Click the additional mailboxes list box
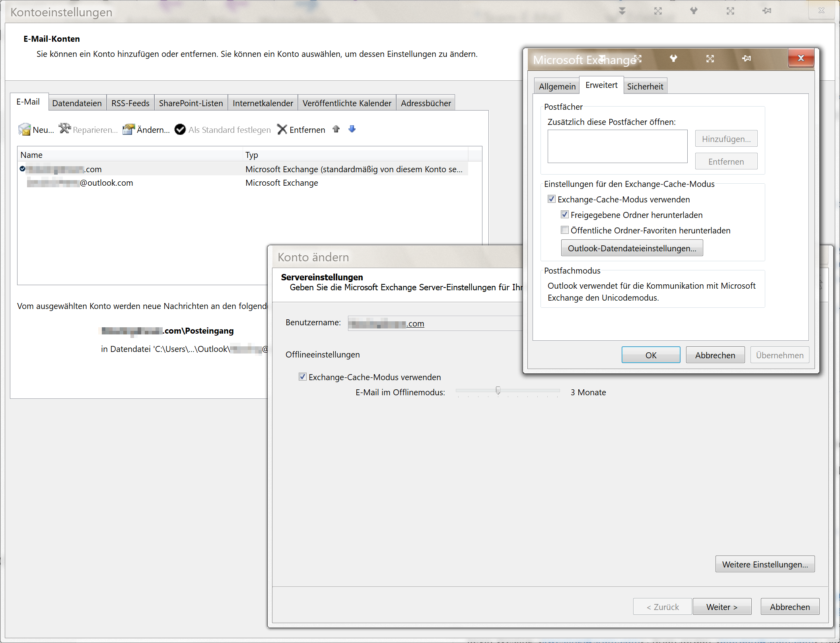 (x=617, y=146)
